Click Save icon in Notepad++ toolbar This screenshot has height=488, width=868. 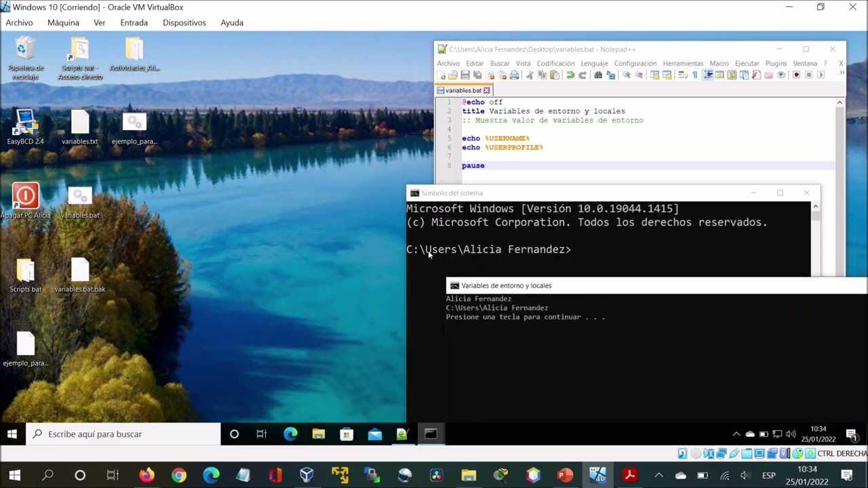click(x=465, y=75)
